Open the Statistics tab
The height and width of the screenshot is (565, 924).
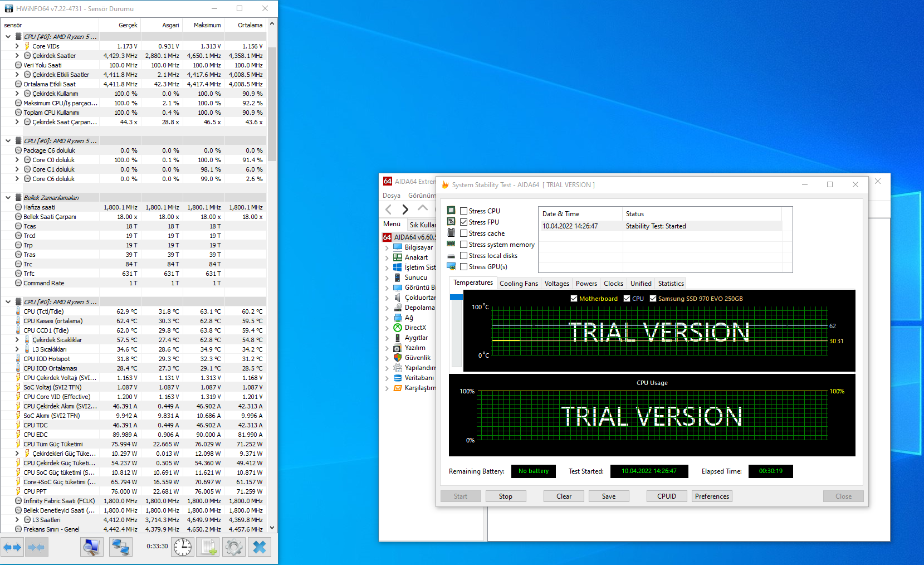click(671, 284)
